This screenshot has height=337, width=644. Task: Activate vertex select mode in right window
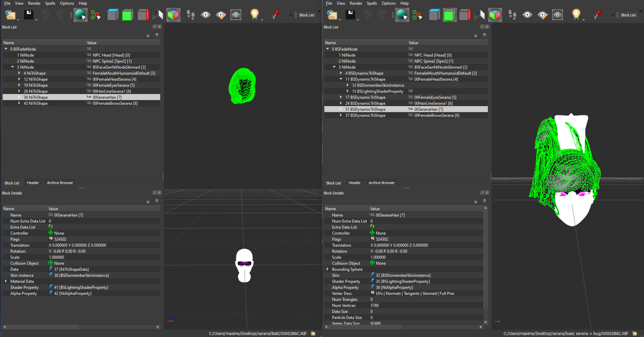pos(418,15)
